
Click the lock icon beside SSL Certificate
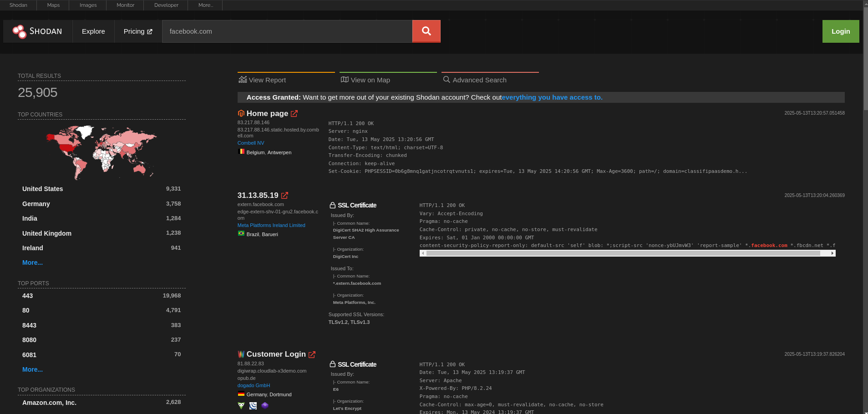tap(333, 205)
